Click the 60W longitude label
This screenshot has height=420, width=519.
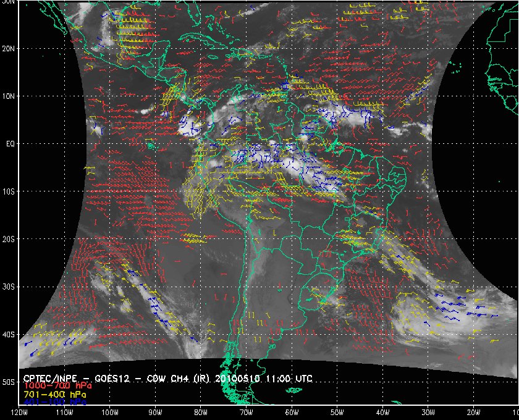tap(292, 413)
